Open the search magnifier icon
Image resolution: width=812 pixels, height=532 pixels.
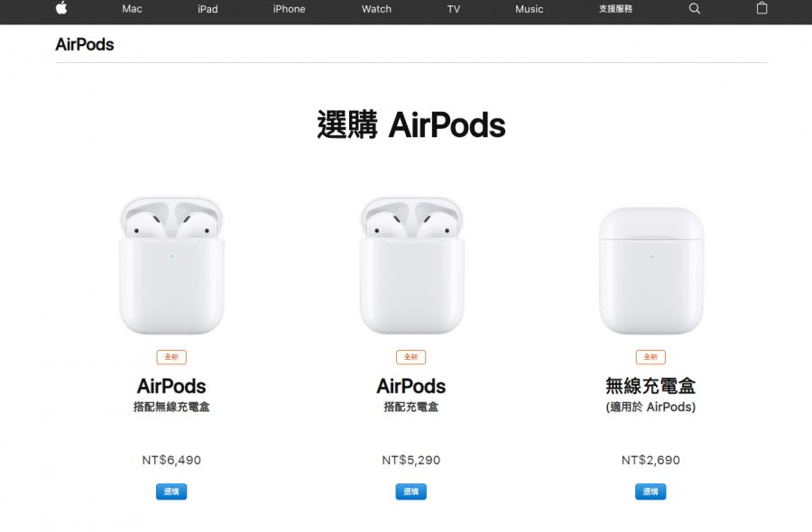click(695, 8)
